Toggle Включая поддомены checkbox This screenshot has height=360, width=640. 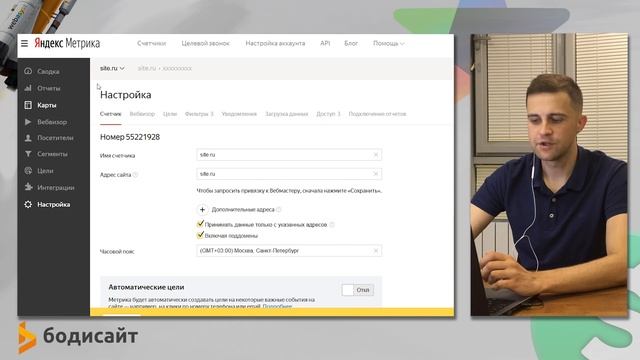pyautogui.click(x=200, y=235)
